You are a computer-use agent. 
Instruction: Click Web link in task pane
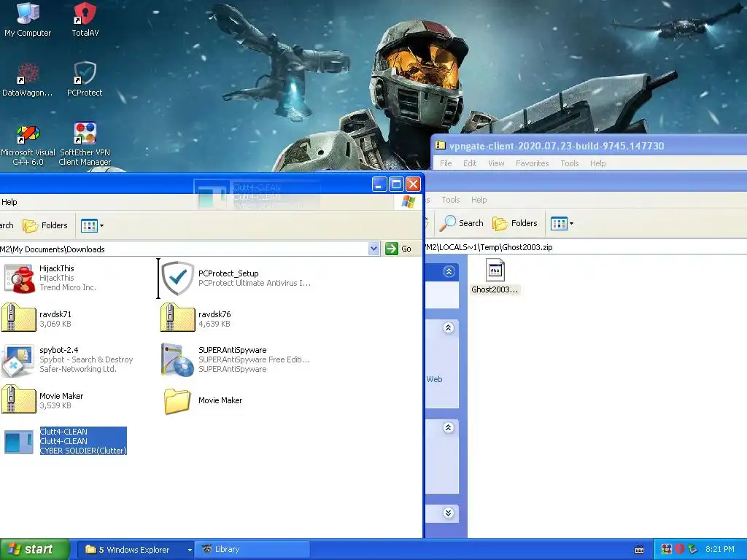[x=434, y=379]
